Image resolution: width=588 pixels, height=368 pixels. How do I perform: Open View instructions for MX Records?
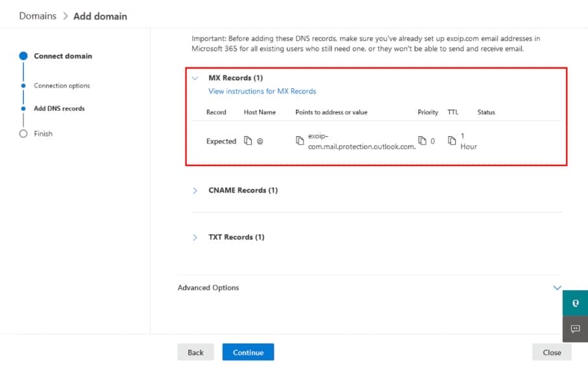[262, 92]
